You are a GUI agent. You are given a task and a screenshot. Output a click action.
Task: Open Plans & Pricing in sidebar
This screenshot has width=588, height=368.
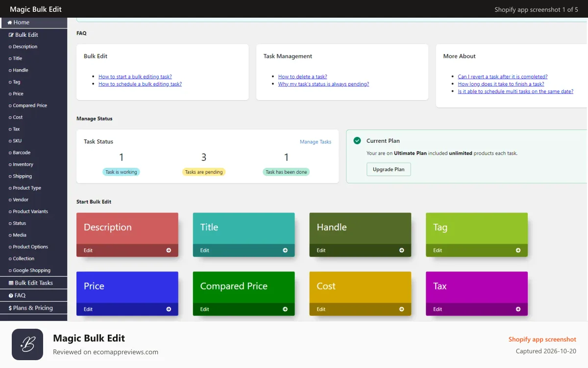coord(34,308)
